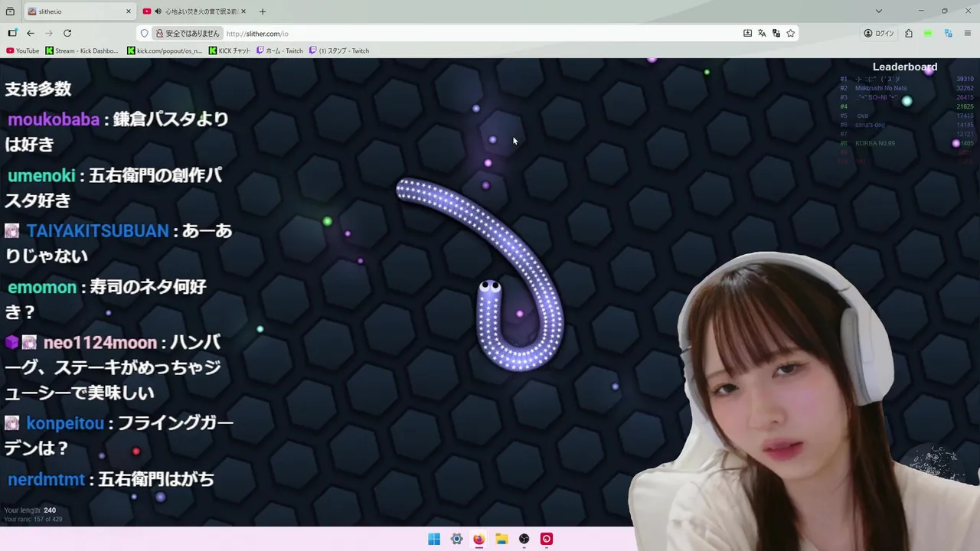Open the extensions puzzle icon
The image size is (980, 551).
click(909, 33)
